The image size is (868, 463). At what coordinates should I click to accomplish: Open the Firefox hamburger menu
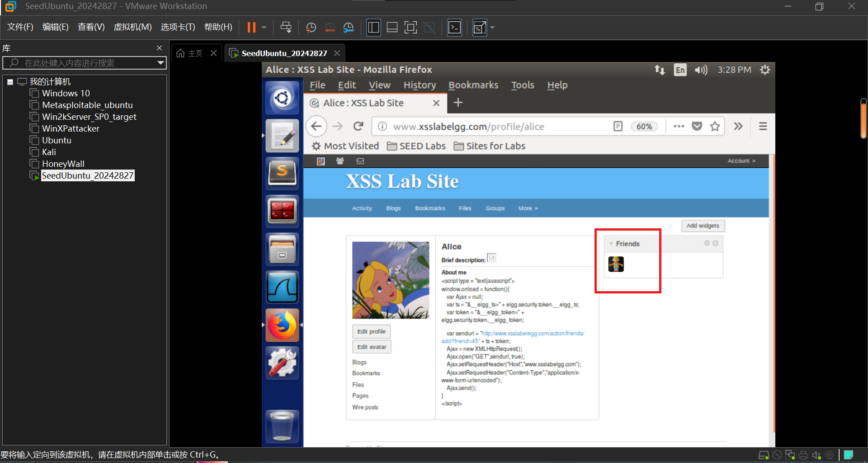coord(763,126)
